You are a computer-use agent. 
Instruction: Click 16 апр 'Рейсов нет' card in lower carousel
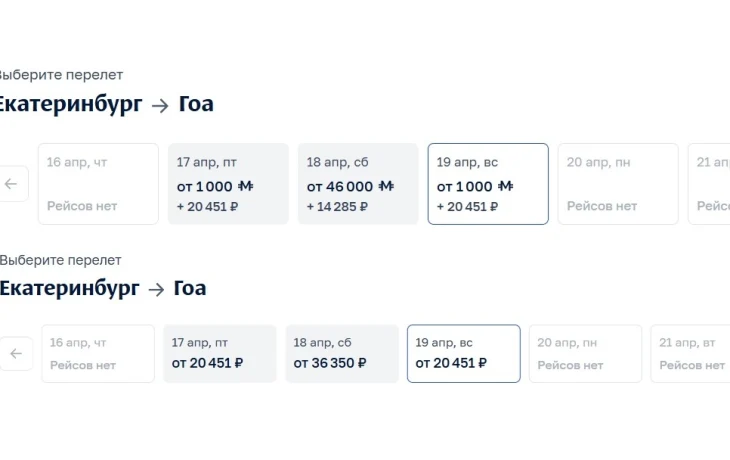point(98,354)
